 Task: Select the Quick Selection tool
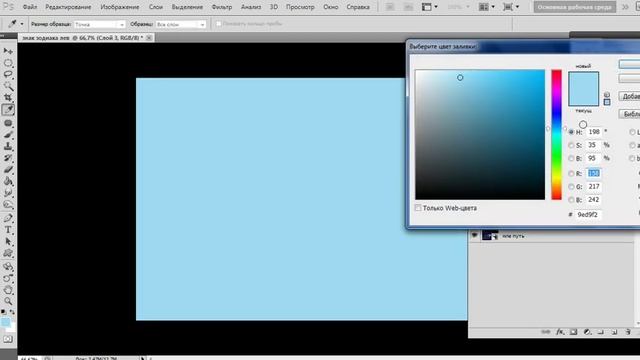[x=8, y=86]
